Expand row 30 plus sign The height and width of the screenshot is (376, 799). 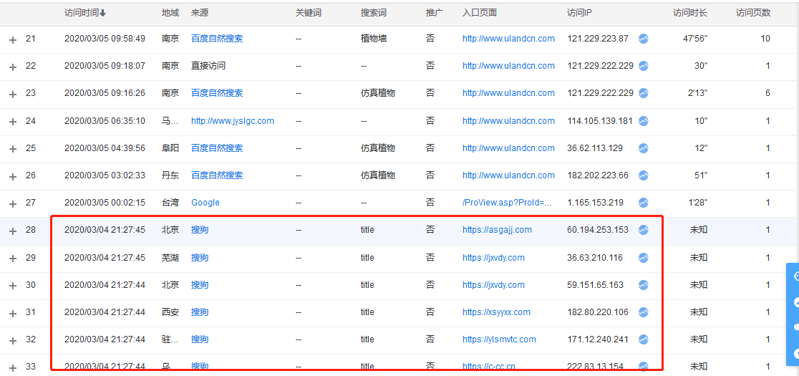click(x=13, y=286)
